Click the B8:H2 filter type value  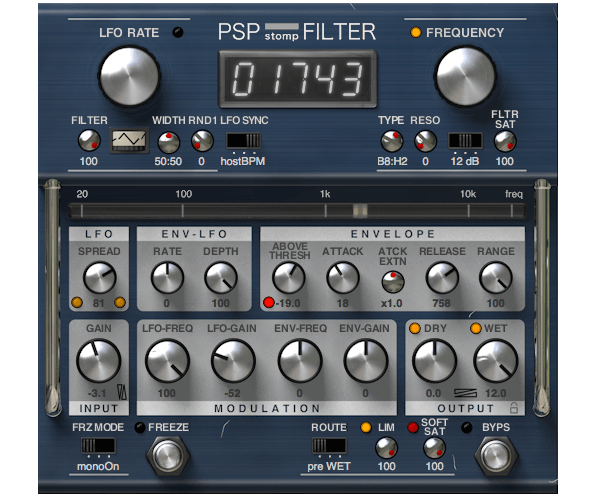[x=392, y=161]
